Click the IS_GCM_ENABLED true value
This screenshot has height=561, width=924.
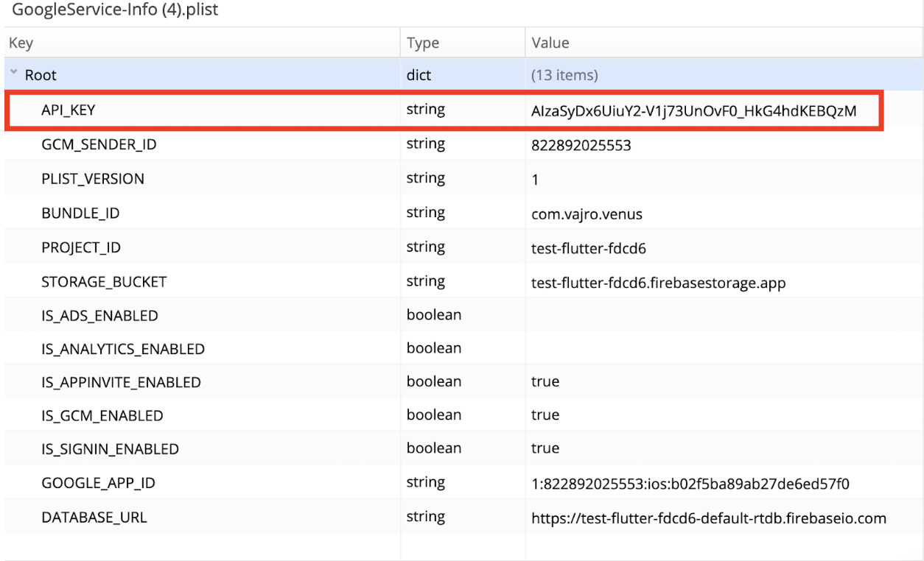pyautogui.click(x=545, y=415)
